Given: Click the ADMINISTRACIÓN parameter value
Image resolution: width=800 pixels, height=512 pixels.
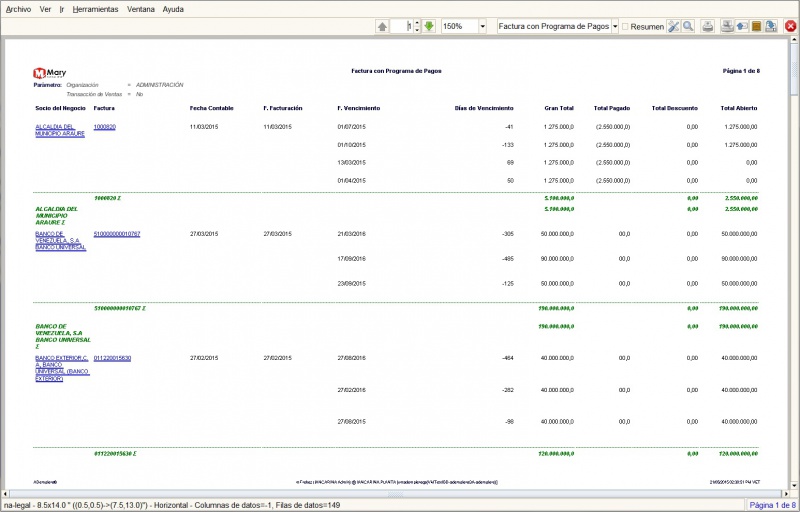Looking at the screenshot, I should [159, 85].
